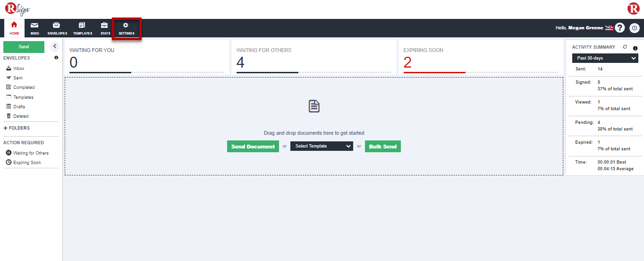Click the Activity Summary info icon

pyautogui.click(x=635, y=48)
